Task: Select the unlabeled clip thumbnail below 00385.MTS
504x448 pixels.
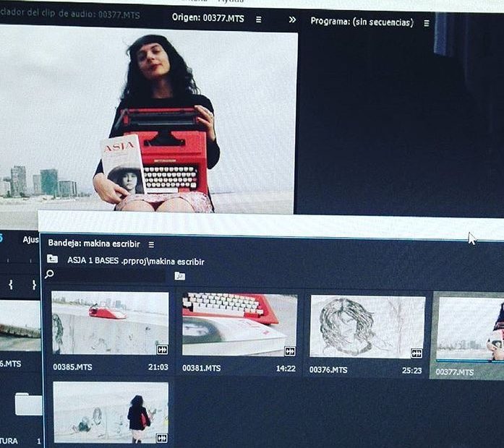Action: tap(111, 413)
